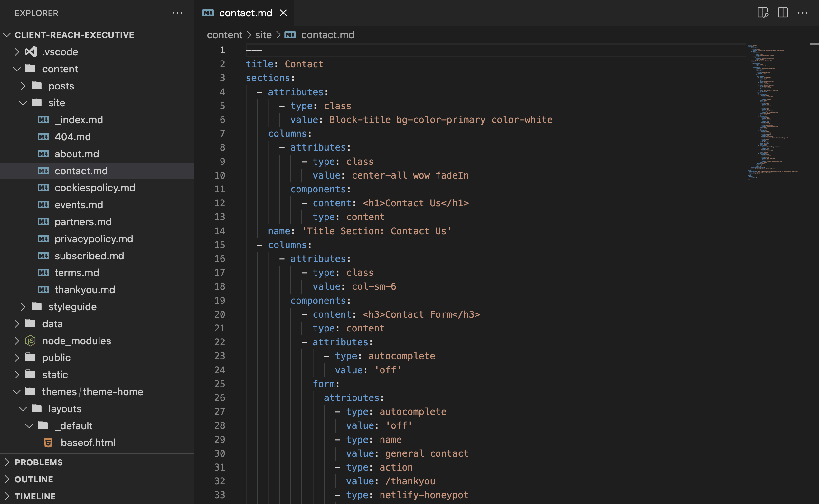This screenshot has height=504, width=819.
Task: Collapse the _default folder chevron
Action: click(29, 426)
